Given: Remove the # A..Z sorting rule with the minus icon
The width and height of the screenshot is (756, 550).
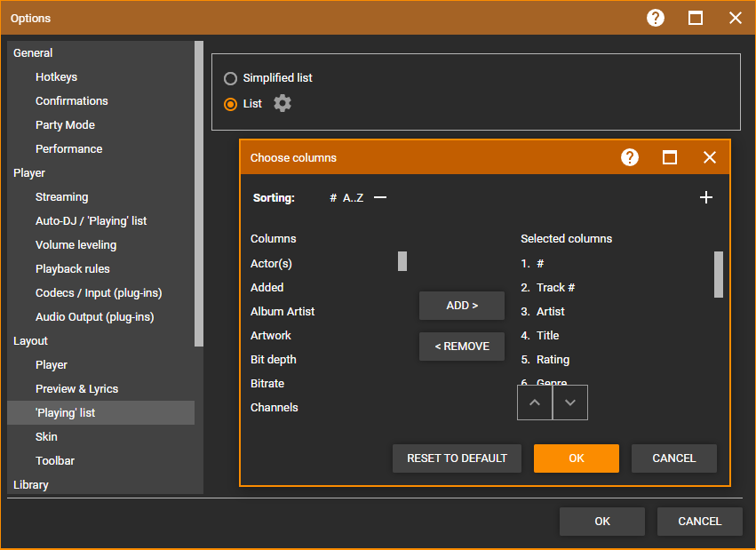Looking at the screenshot, I should point(379,197).
